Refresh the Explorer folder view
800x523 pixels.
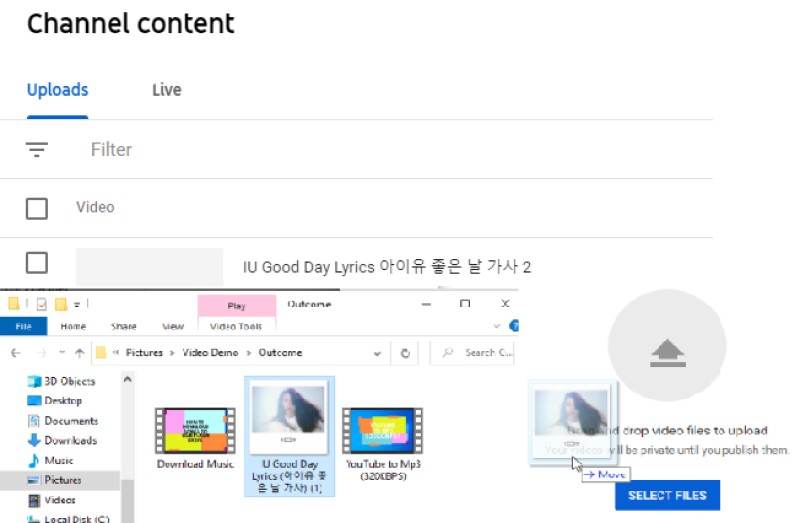point(405,353)
